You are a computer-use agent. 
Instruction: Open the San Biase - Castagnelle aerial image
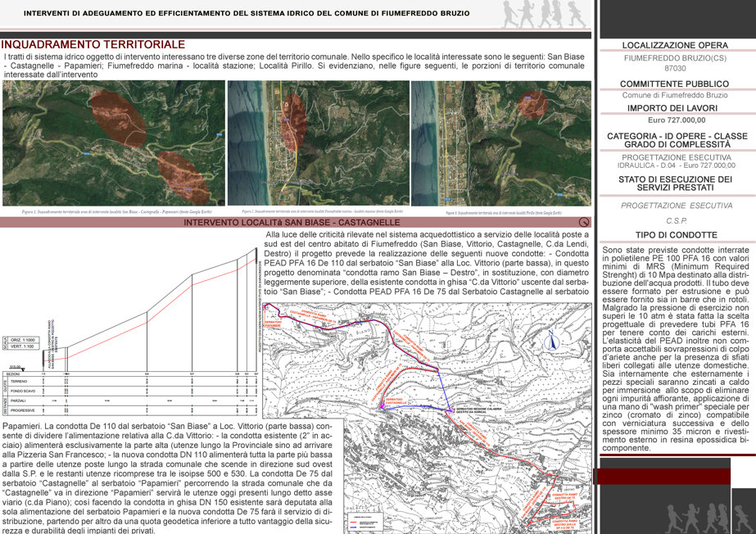point(114,143)
